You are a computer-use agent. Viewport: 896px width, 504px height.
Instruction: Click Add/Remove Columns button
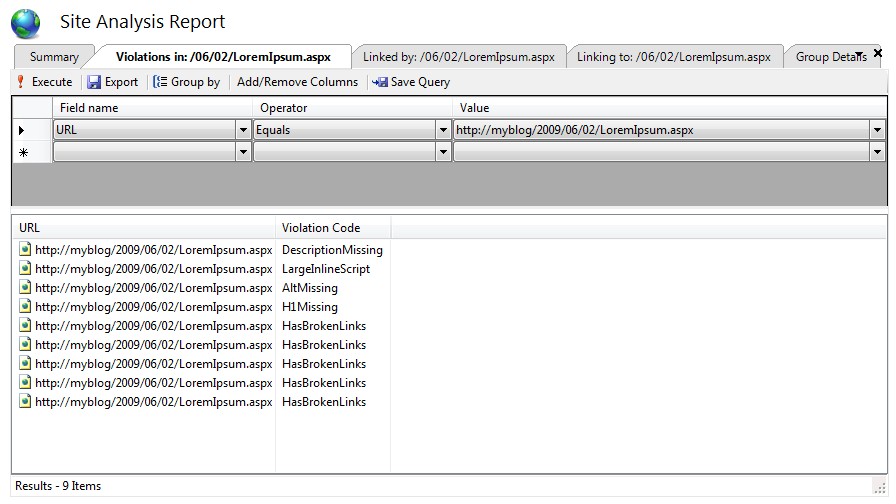[297, 82]
